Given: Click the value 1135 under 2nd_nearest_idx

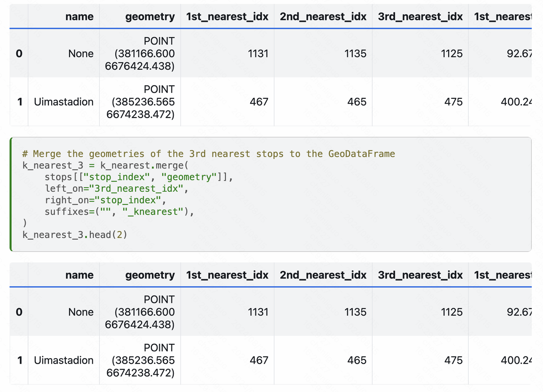Looking at the screenshot, I should (x=356, y=53).
